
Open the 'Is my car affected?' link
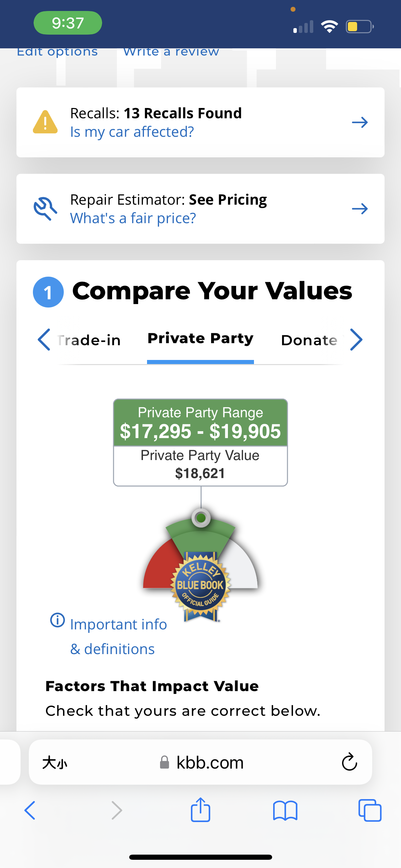[x=132, y=132]
